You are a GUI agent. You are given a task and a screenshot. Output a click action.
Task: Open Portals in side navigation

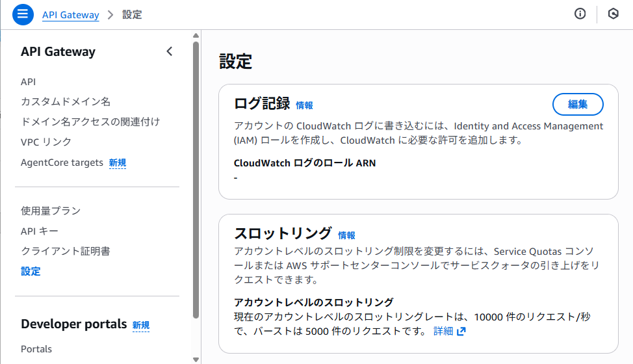coord(36,349)
